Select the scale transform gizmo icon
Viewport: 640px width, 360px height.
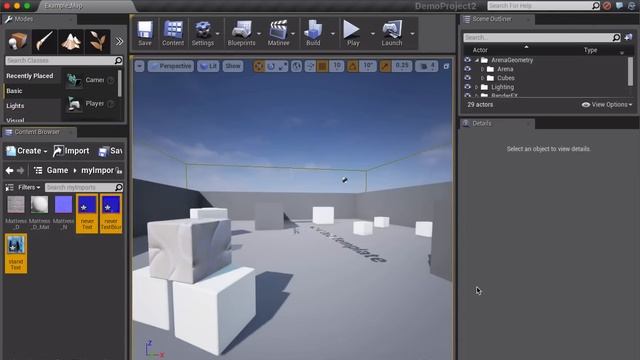tap(283, 66)
